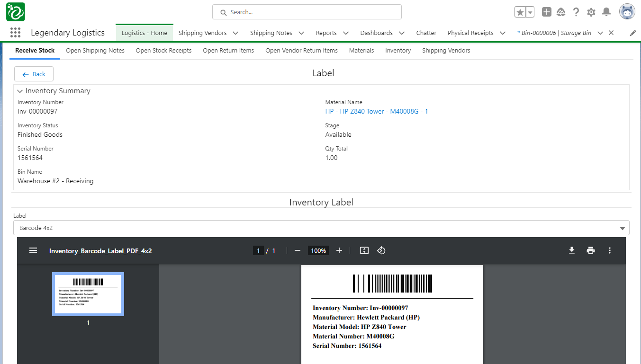Open the Storage Bin tab dropdown chevron

click(x=600, y=33)
